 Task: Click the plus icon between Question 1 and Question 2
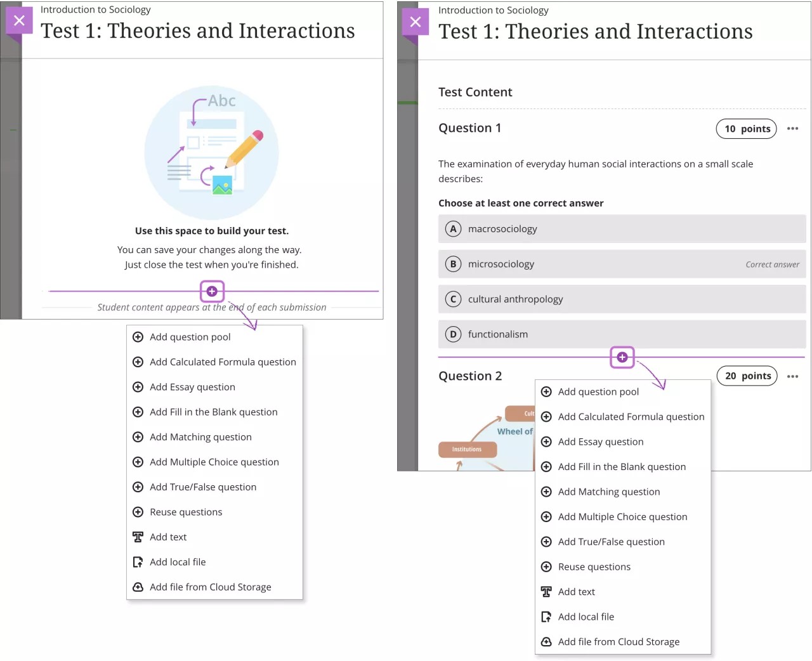pyautogui.click(x=622, y=357)
